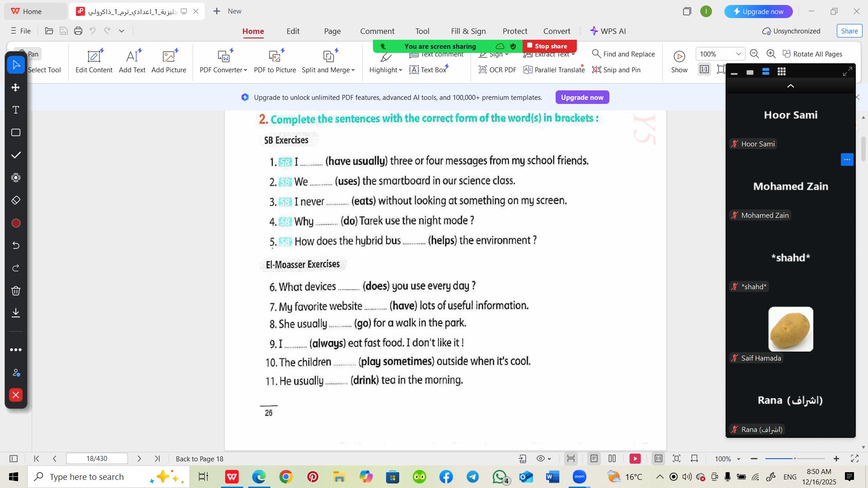The height and width of the screenshot is (488, 868).
Task: Collapse the Zoom video panel chevron
Action: (x=790, y=86)
